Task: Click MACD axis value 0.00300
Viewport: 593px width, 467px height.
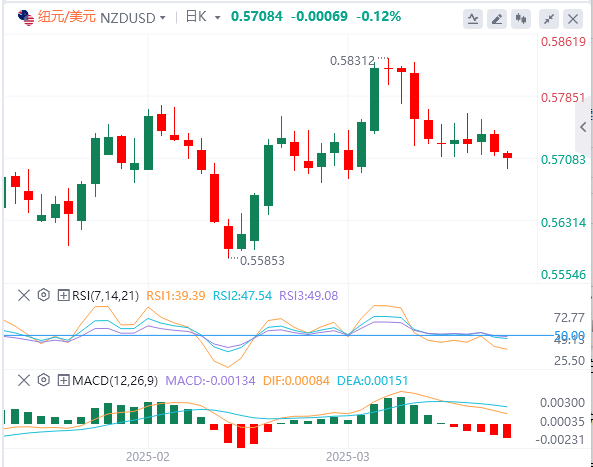Action: coord(562,402)
